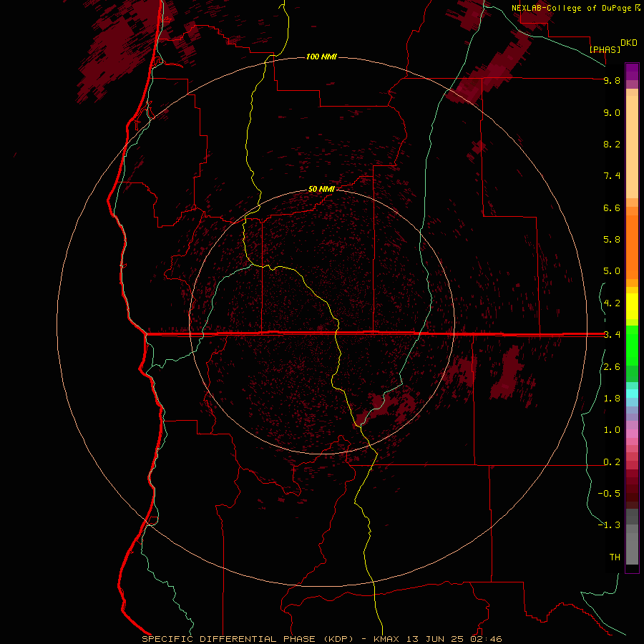Click the DKD label above the legend
644x644 pixels.
pos(628,43)
